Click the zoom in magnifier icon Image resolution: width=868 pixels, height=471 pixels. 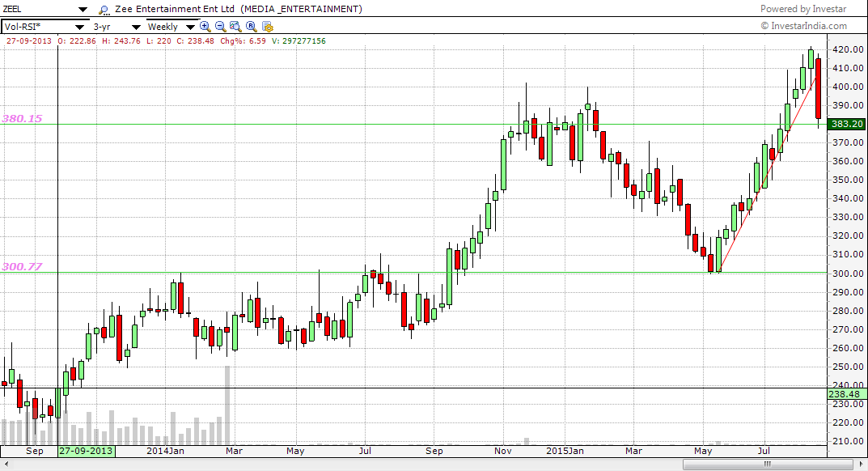click(x=205, y=26)
